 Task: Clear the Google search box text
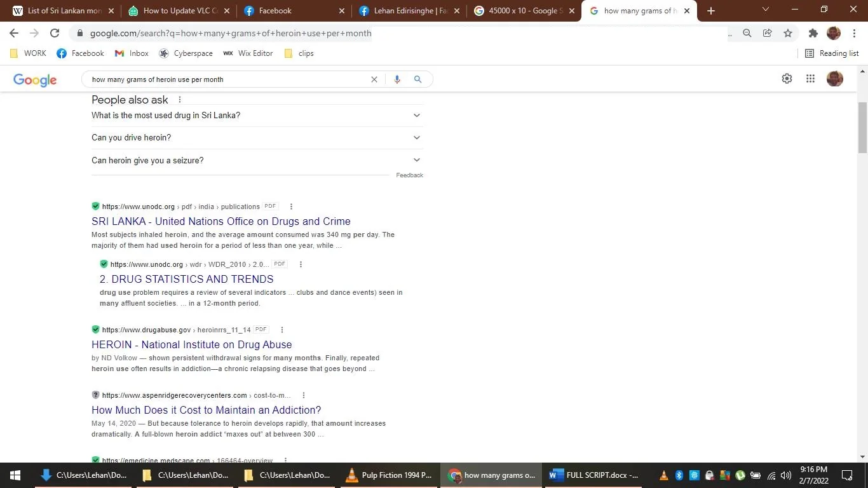coord(374,79)
